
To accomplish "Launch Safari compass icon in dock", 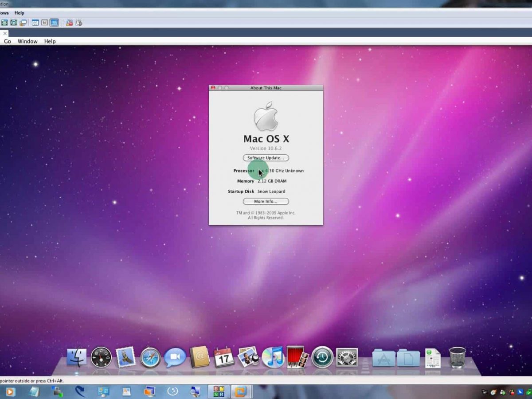I will (150, 357).
